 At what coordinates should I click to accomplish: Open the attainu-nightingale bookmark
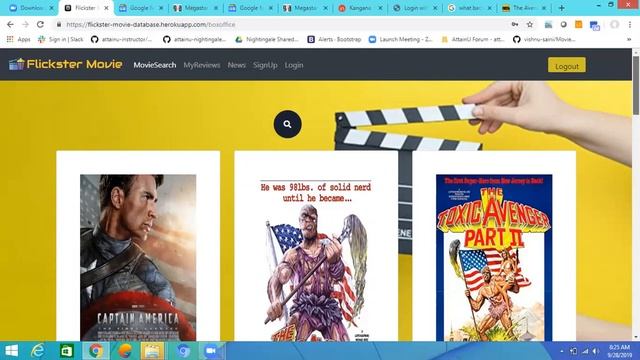coord(194,39)
